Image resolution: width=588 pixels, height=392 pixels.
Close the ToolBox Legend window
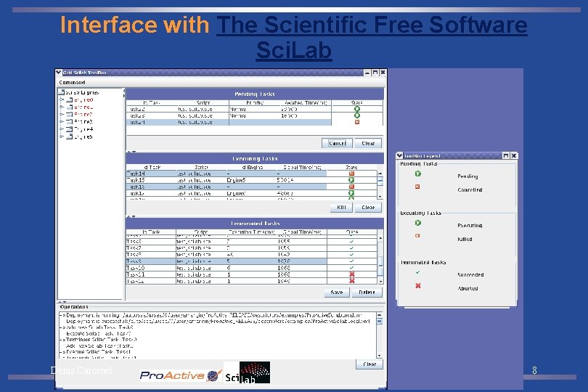pos(514,155)
